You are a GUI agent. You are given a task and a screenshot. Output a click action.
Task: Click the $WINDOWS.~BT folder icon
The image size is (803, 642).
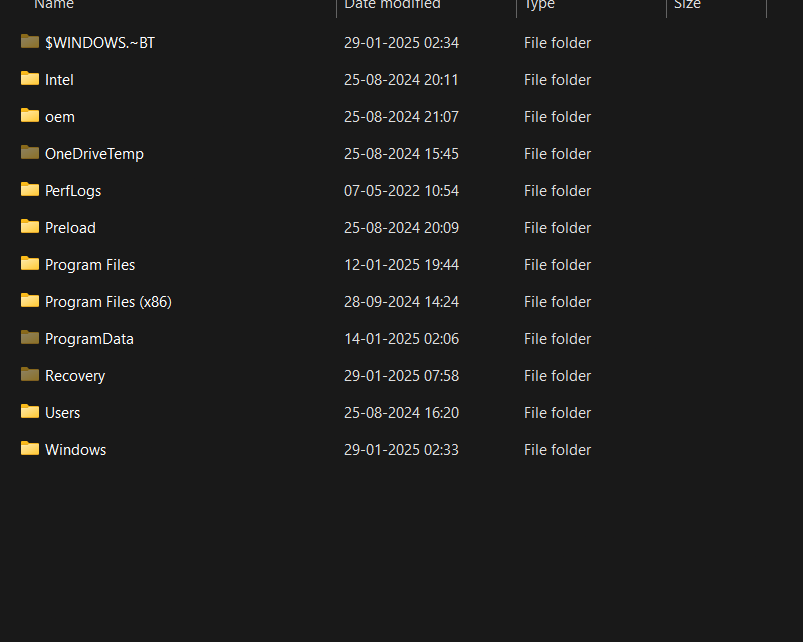click(30, 41)
